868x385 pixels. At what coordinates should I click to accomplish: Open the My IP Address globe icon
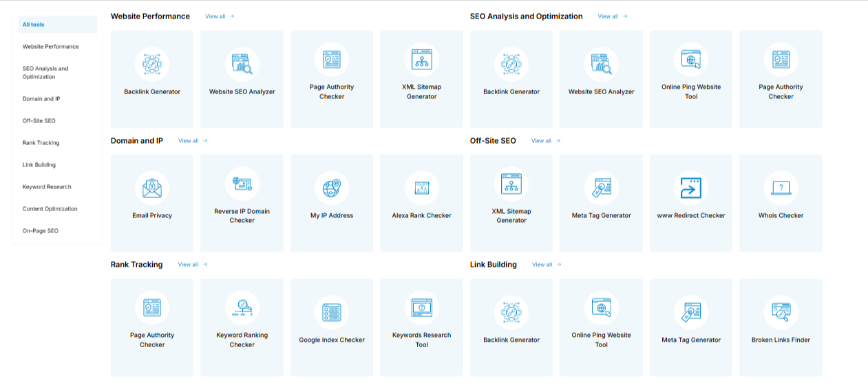[332, 188]
